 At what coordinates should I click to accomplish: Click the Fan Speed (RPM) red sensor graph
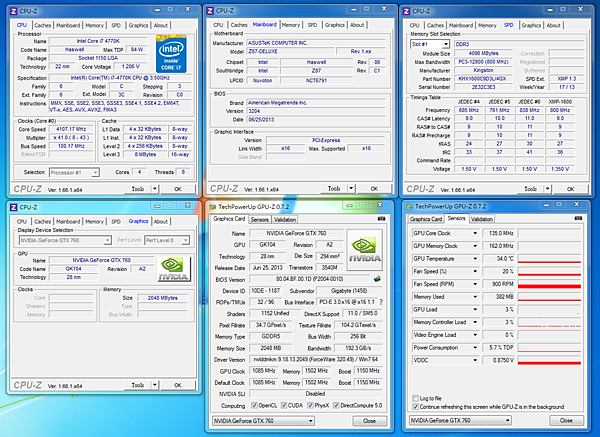(x=549, y=284)
